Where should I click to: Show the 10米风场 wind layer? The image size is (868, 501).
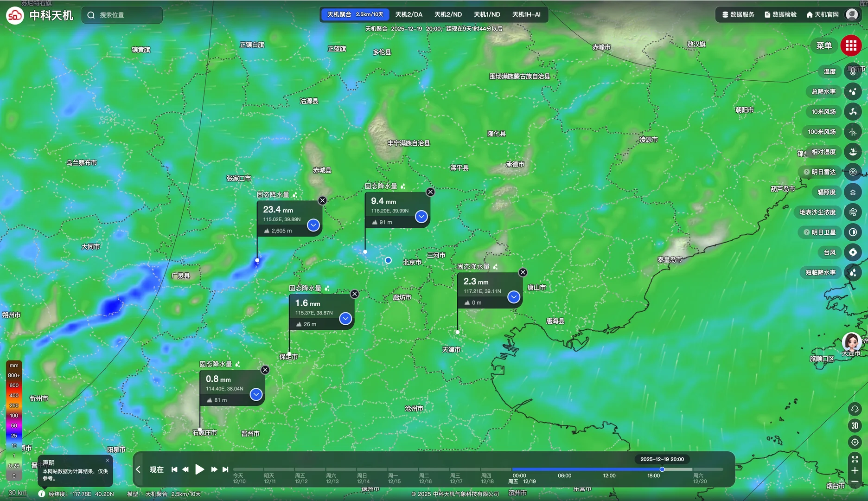(853, 112)
